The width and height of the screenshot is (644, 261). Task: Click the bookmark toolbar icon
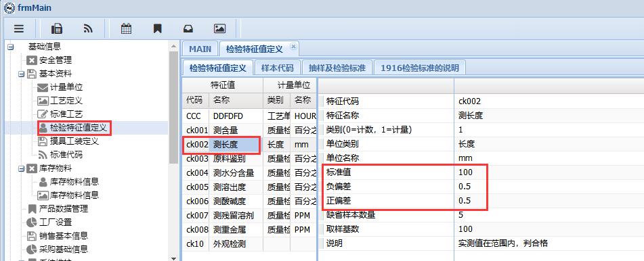(158, 28)
